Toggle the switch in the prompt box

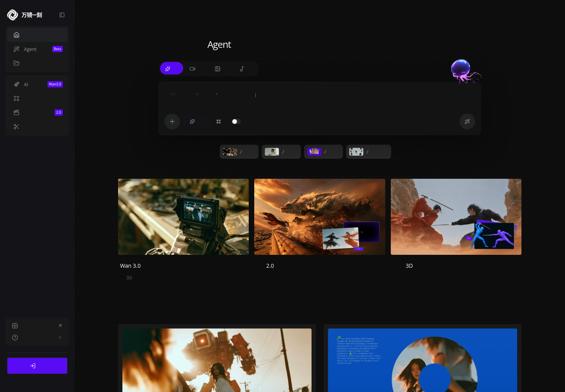click(236, 122)
